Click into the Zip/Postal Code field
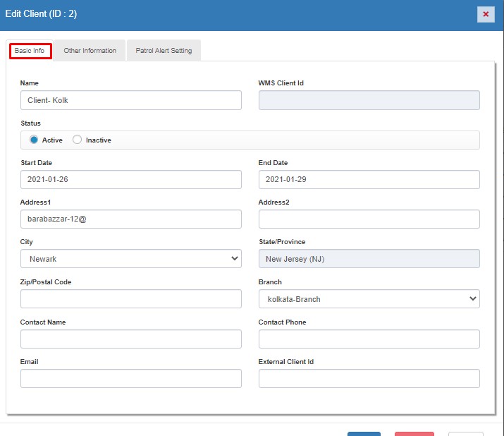The image size is (504, 436). (131, 298)
